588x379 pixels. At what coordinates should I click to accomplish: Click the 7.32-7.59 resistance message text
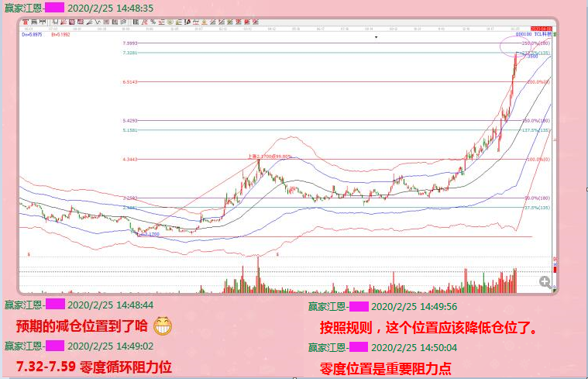(94, 365)
